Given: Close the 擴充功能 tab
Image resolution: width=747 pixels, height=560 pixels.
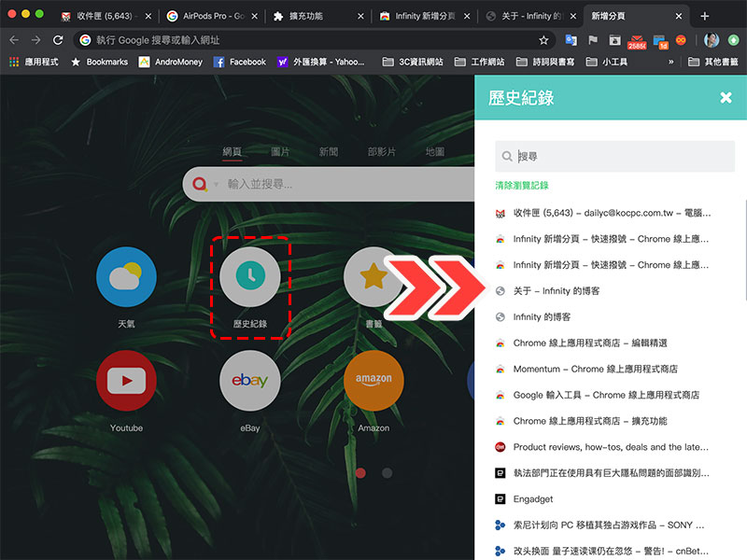Looking at the screenshot, I should point(360,16).
